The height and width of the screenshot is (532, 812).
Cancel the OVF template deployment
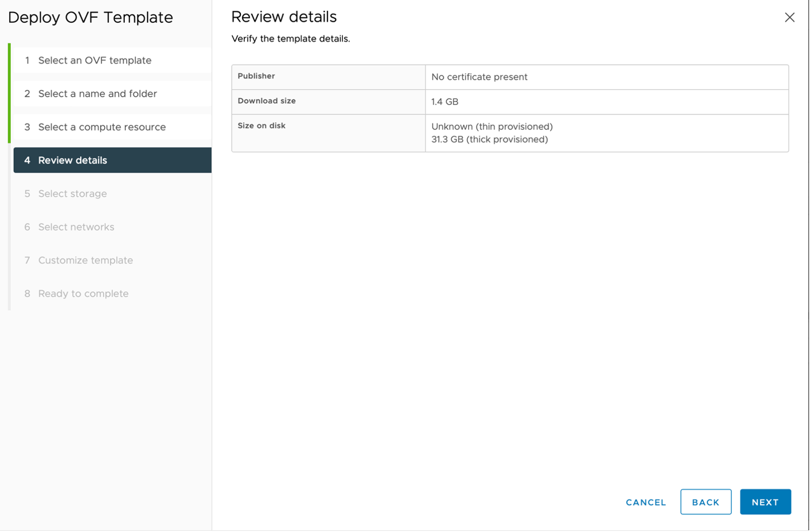[645, 502]
